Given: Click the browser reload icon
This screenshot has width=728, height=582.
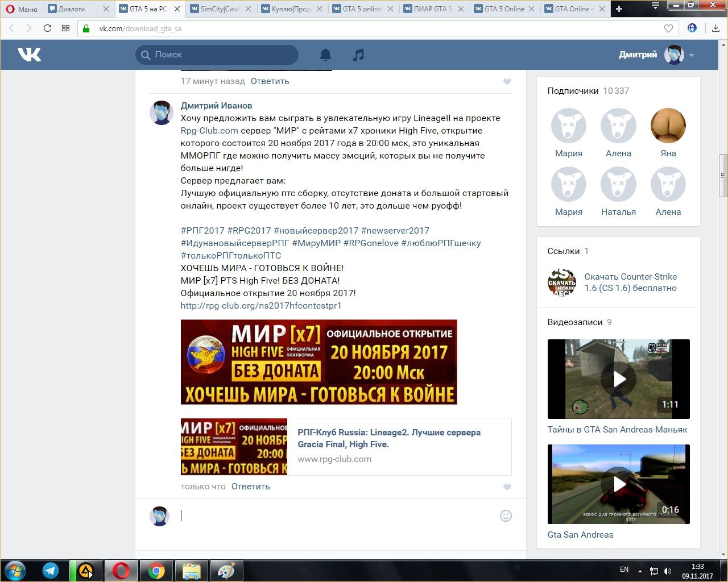Looking at the screenshot, I should pyautogui.click(x=47, y=28).
